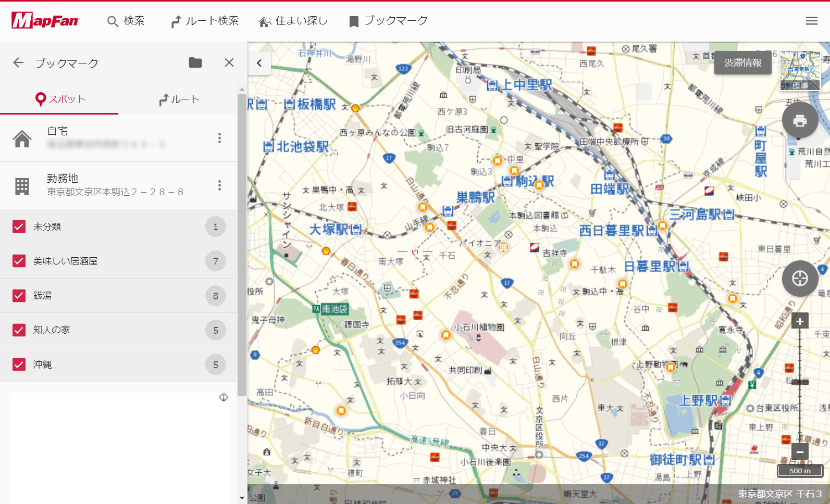Select the 勤務地 workplace bookmark
This screenshot has width=830, height=504.
click(x=118, y=185)
